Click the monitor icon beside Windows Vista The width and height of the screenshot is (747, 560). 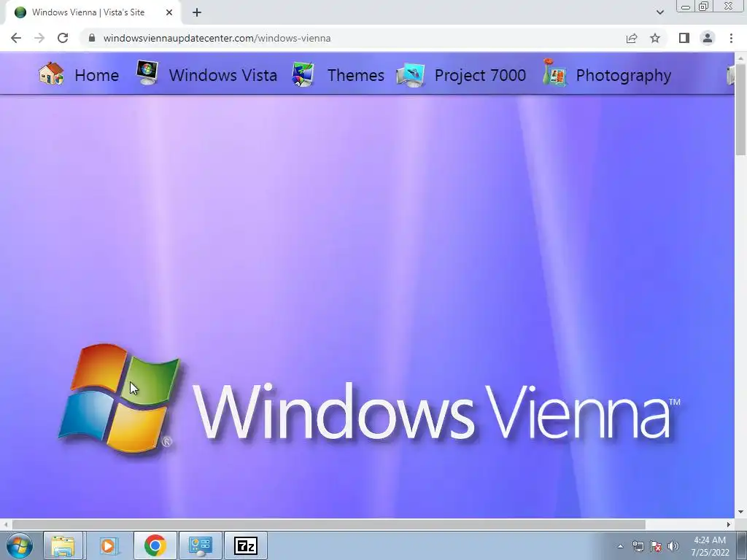point(147,73)
